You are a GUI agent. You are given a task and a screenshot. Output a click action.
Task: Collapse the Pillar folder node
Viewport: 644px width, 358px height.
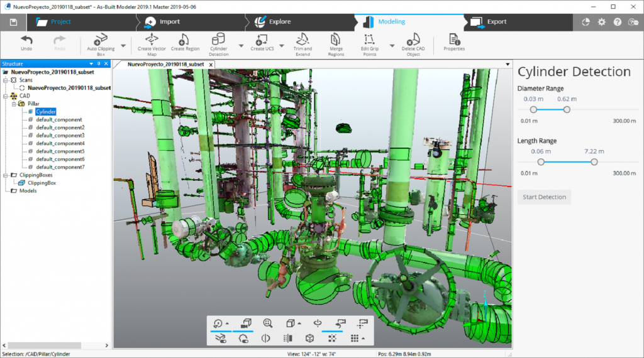pyautogui.click(x=14, y=104)
